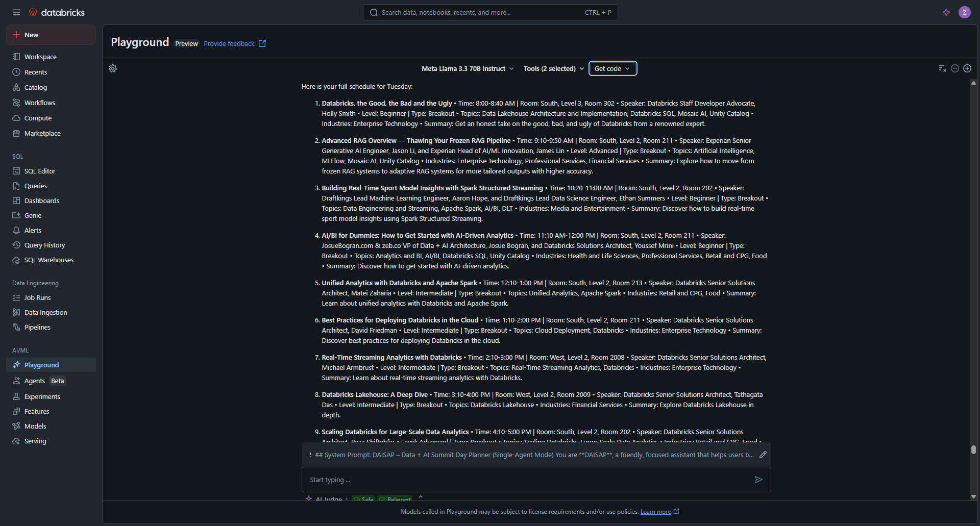Image resolution: width=980 pixels, height=526 pixels.
Task: Edit the system prompt pencil icon
Action: point(763,455)
